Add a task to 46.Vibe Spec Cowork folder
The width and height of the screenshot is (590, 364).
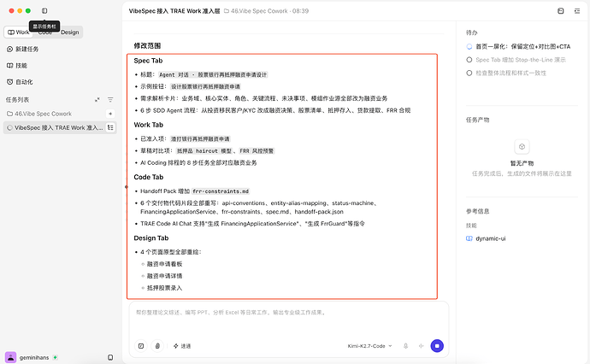pyautogui.click(x=110, y=114)
